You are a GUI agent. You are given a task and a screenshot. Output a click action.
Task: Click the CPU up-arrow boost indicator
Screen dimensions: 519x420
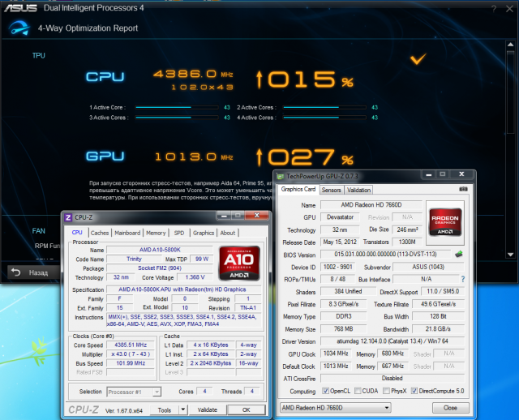click(259, 79)
